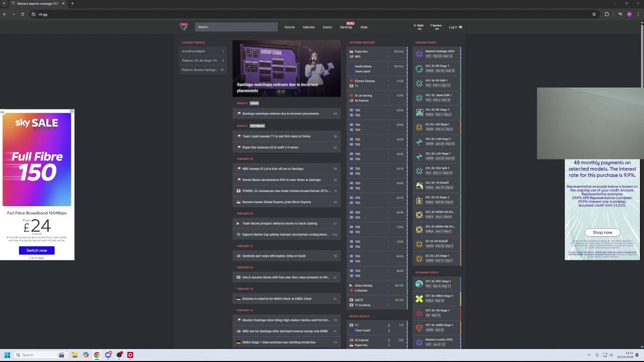Expand hidden system tray icons chevron
Screen dimensions: 644x362
pyautogui.click(x=589, y=355)
